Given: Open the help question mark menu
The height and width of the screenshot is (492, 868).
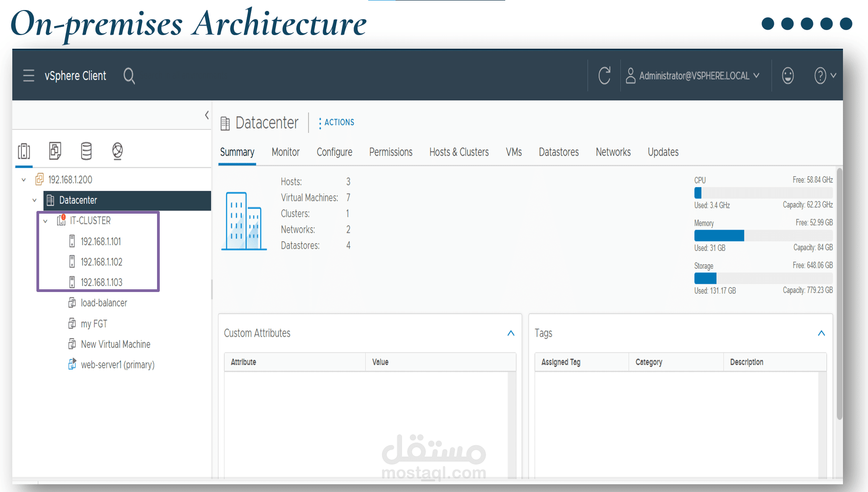Looking at the screenshot, I should 824,76.
